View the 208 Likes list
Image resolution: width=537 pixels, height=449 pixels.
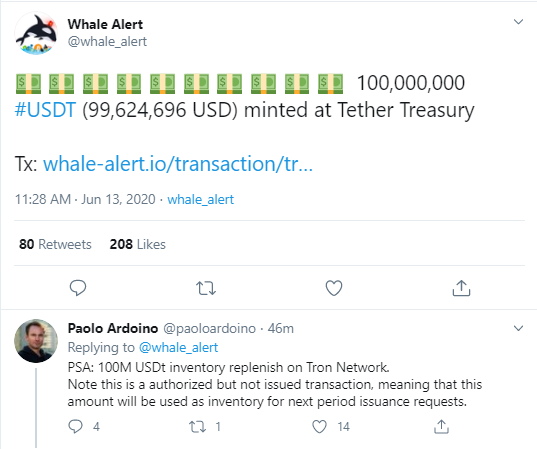tap(137, 244)
